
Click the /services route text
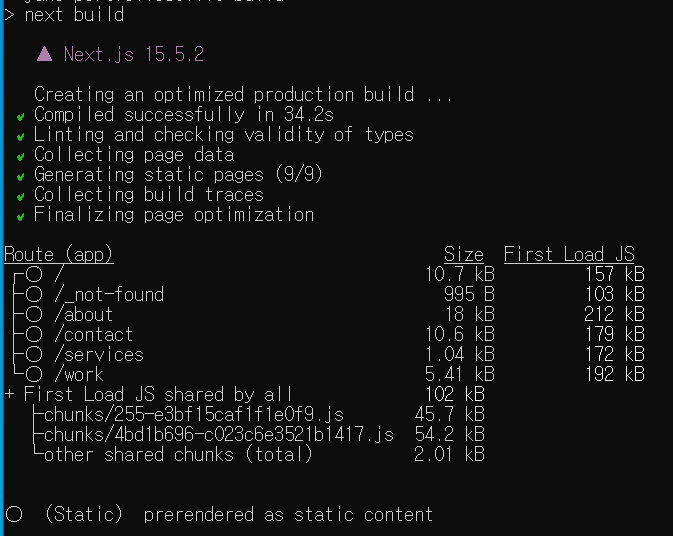pos(99,354)
